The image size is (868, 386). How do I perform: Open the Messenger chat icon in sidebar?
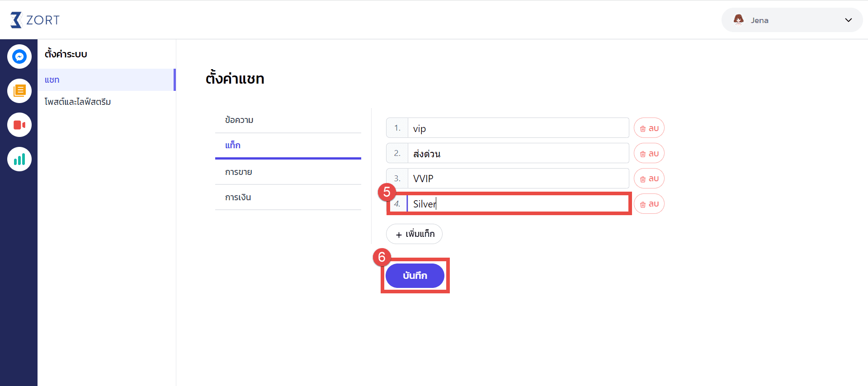[x=19, y=56]
